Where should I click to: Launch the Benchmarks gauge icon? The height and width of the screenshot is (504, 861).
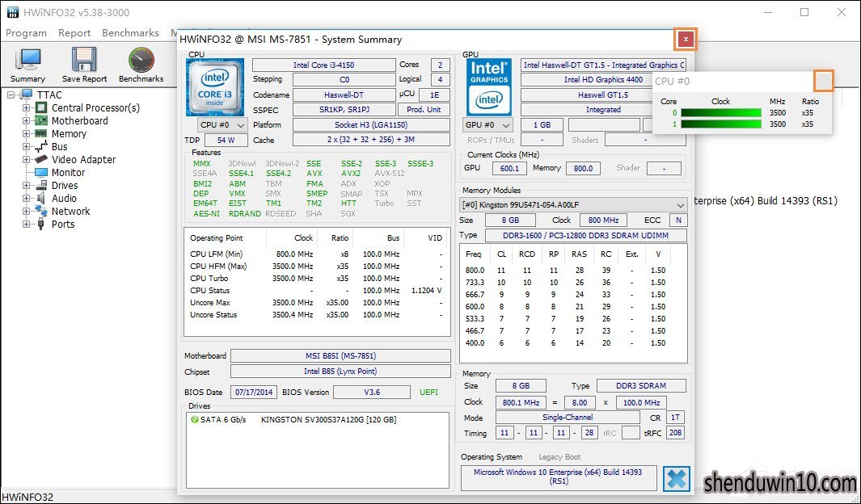141,59
